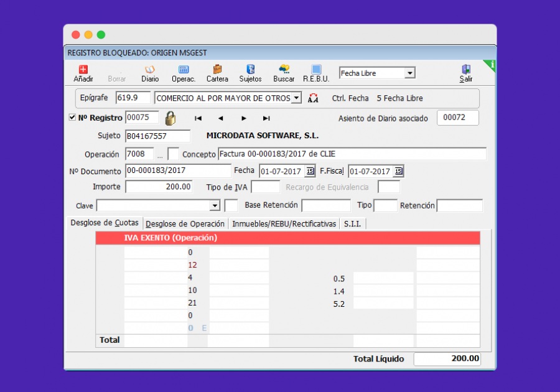Click the Asiento de Diario field 00072

(x=458, y=118)
